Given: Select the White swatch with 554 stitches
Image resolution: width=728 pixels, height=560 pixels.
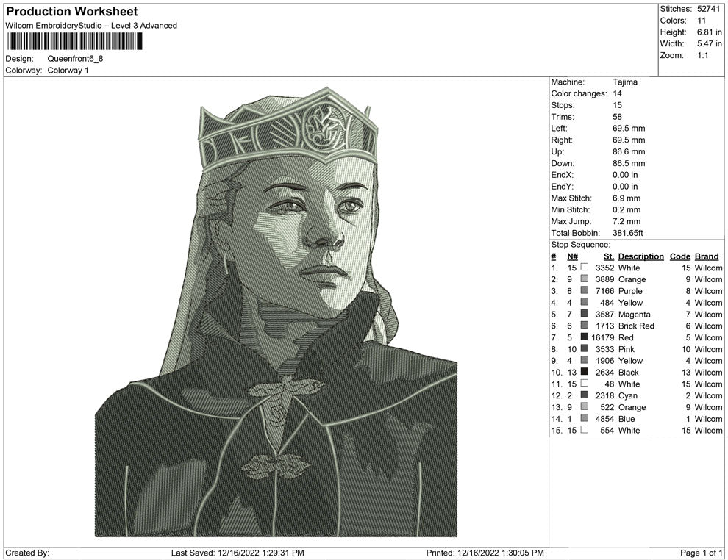Looking at the screenshot, I should point(585,430).
